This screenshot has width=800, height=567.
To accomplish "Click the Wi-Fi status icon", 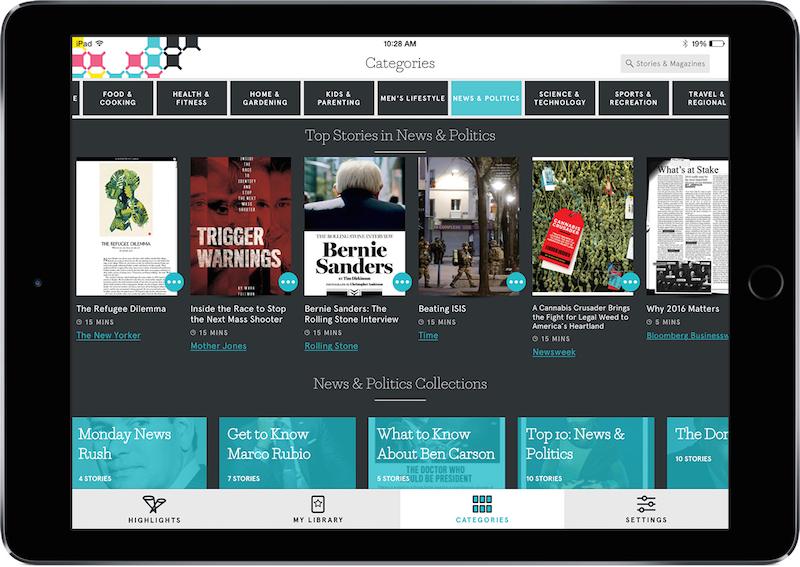I will (x=99, y=43).
